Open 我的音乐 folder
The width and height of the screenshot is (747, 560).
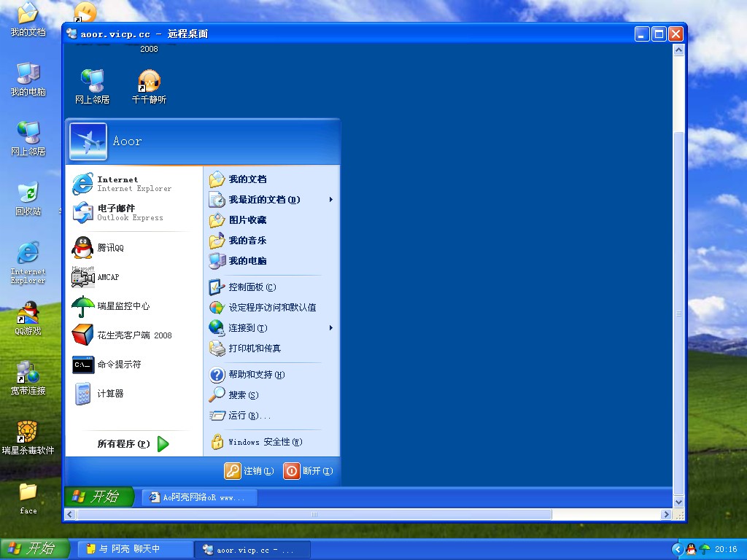(x=271, y=241)
